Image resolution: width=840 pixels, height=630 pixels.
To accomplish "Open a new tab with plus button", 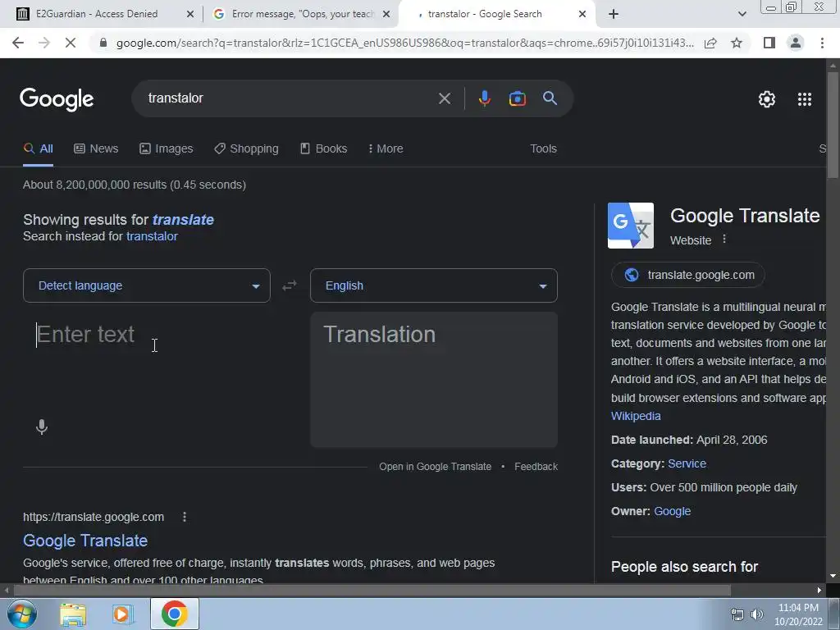I will point(614,15).
